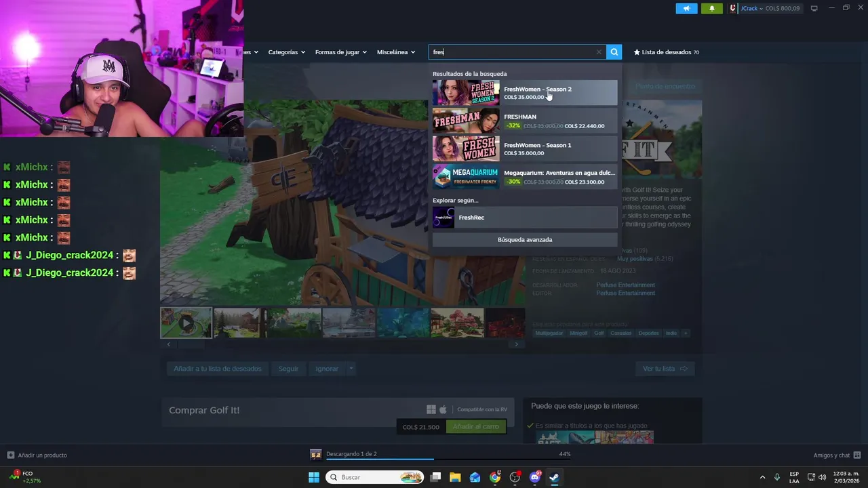Click Megaquarium result thumbnail image

point(466,176)
